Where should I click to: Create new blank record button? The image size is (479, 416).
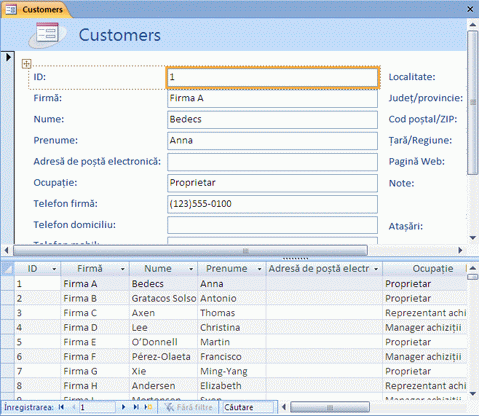point(148,407)
